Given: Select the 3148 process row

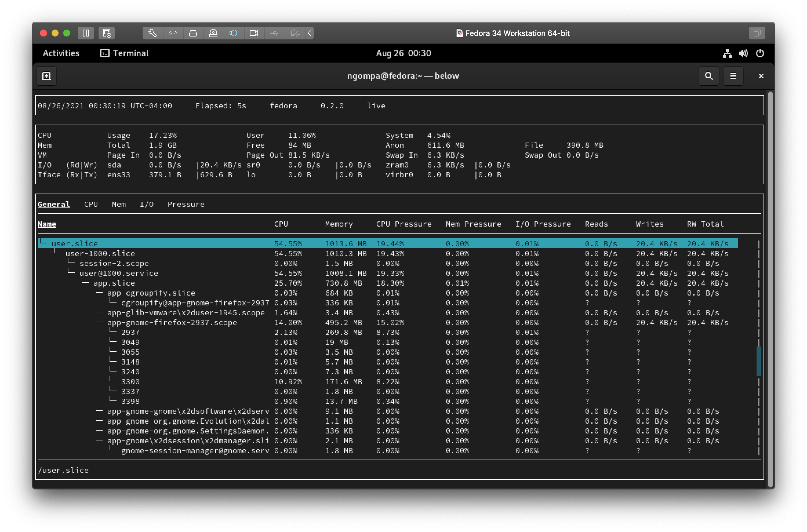Looking at the screenshot, I should pos(388,362).
